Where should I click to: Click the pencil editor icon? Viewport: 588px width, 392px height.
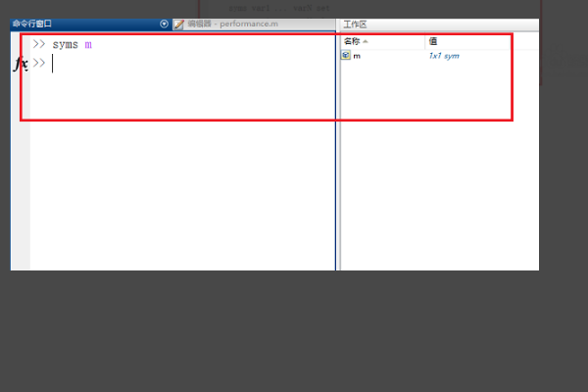pyautogui.click(x=179, y=24)
